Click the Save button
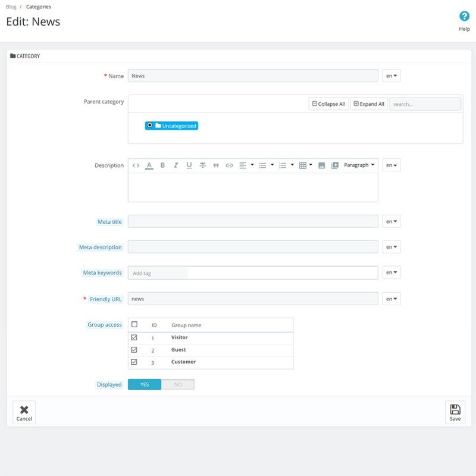Image resolution: width=476 pixels, height=476 pixels. [x=455, y=412]
